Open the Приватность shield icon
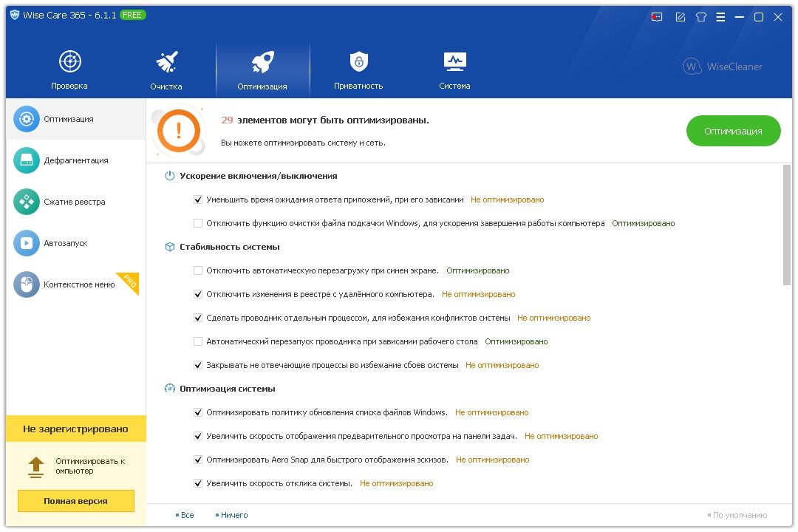The image size is (798, 532). click(x=359, y=61)
